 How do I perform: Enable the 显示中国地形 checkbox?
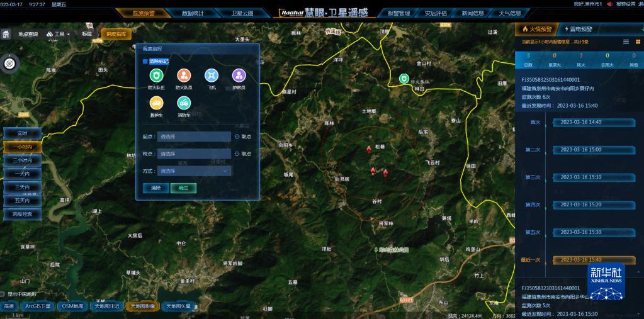coord(3,294)
